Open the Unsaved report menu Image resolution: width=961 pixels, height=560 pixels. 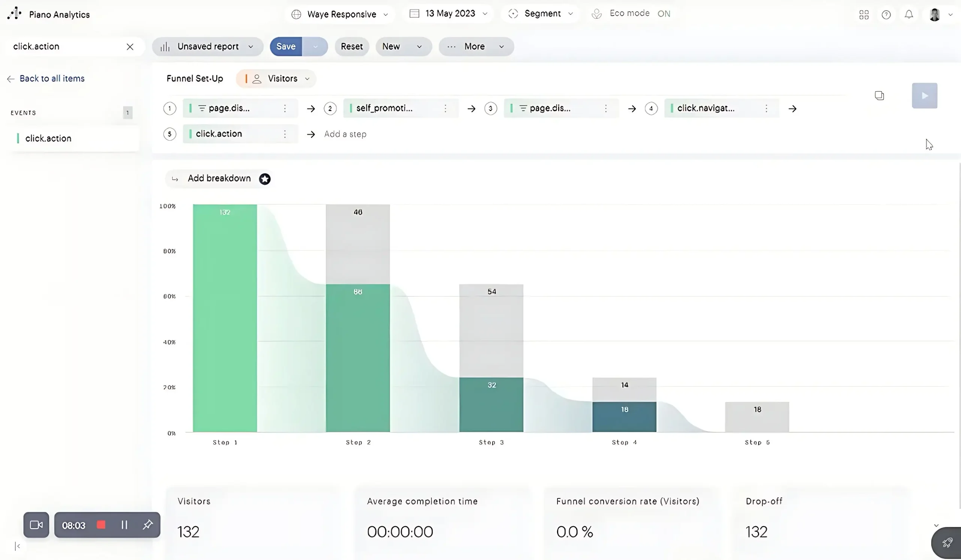pos(208,47)
